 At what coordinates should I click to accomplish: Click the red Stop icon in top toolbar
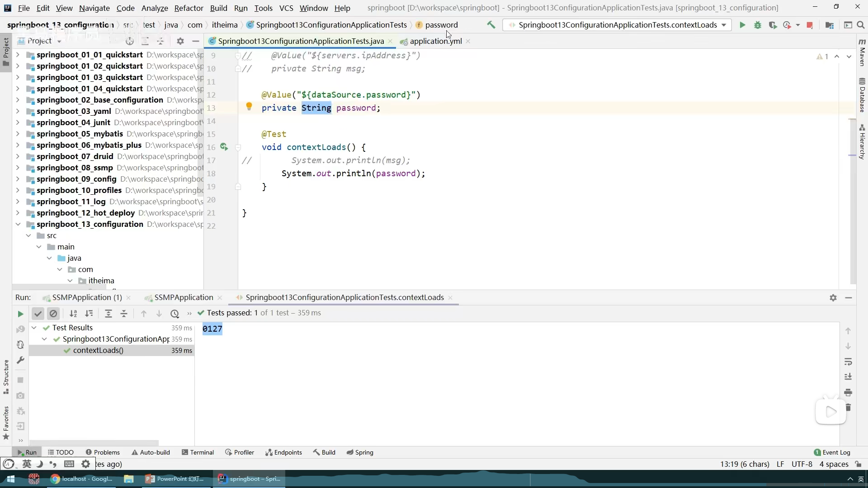[x=810, y=25]
